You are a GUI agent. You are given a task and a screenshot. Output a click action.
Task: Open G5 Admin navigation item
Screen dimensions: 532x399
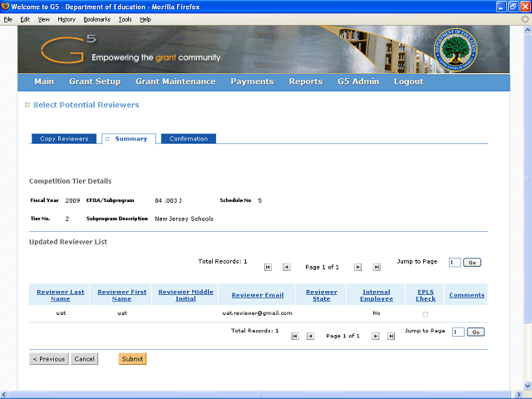pyautogui.click(x=358, y=81)
